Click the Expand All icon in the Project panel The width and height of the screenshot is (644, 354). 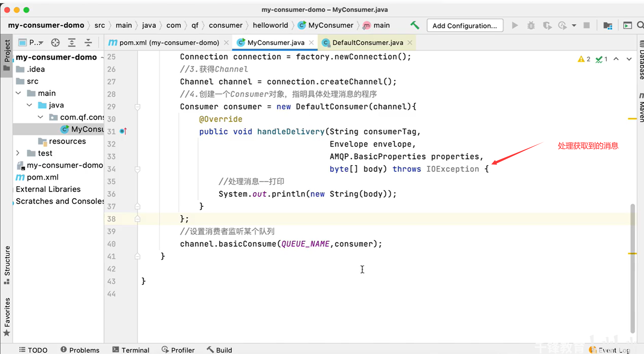click(72, 43)
